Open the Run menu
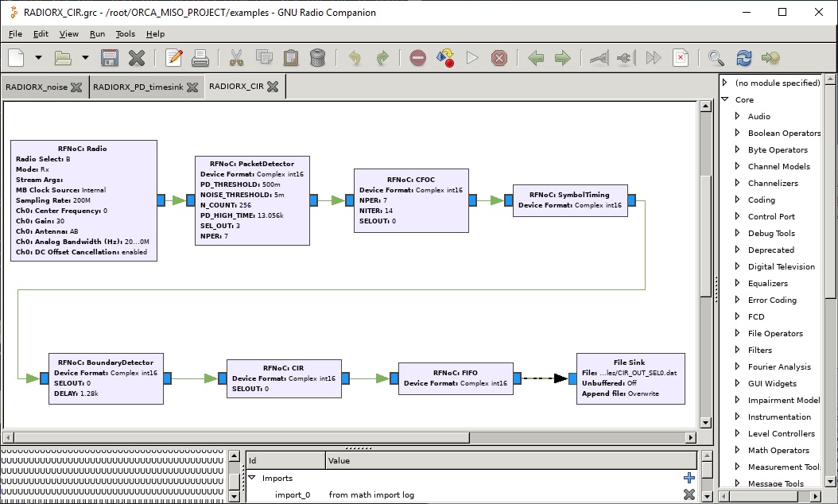The height and width of the screenshot is (504, 838). coord(97,34)
